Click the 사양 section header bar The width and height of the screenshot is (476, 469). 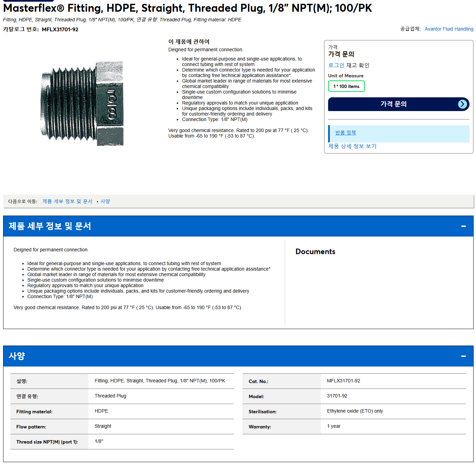pos(238,356)
